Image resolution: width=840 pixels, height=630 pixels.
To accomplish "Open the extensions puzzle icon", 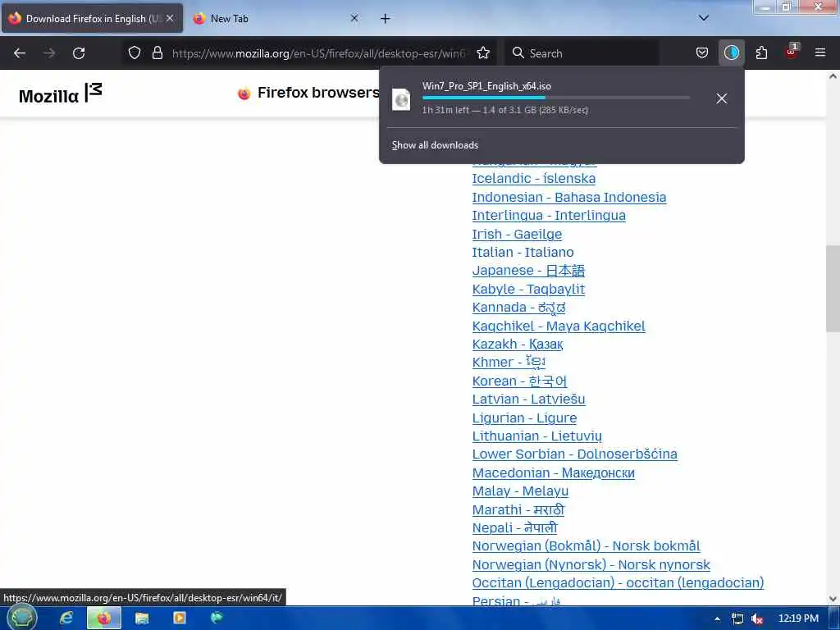I will (x=761, y=52).
